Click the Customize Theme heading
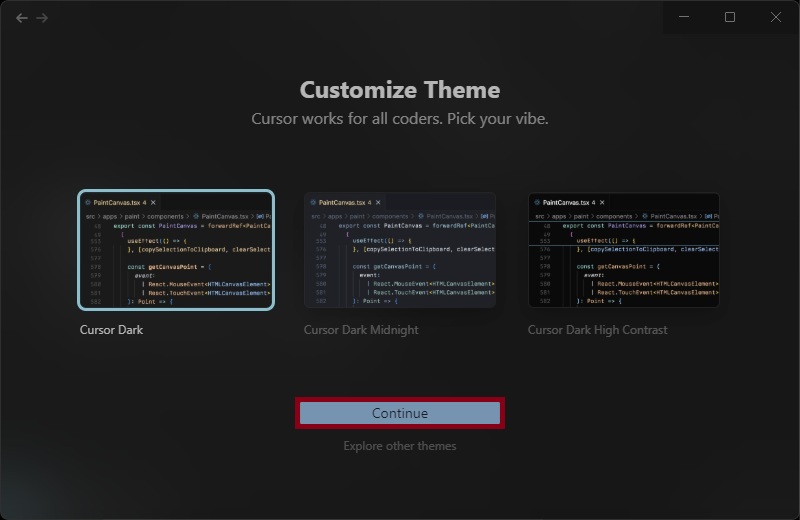Screen dimensions: 800x520 (x=399, y=90)
